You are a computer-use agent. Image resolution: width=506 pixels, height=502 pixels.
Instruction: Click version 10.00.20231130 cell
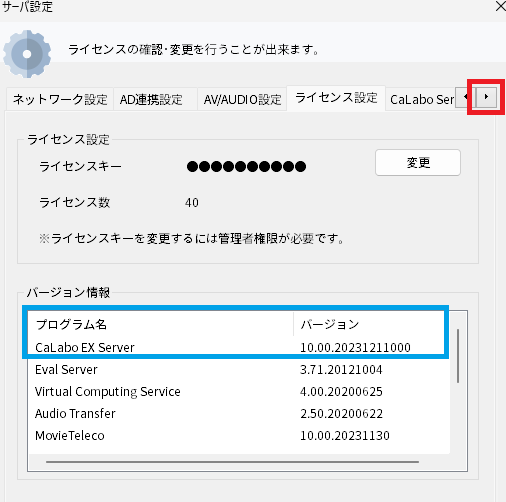[x=345, y=436]
